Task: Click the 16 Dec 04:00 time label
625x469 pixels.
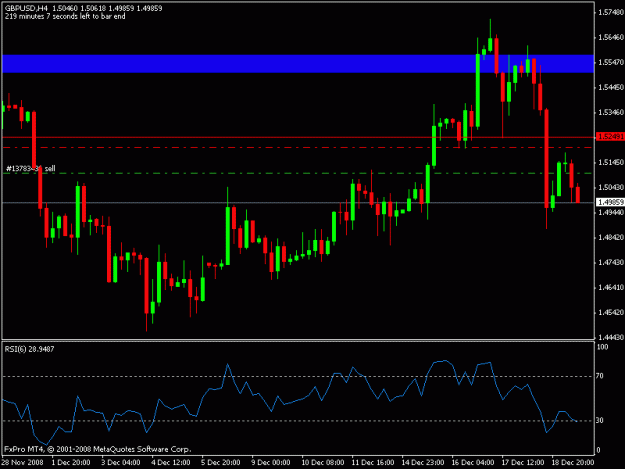Action: click(x=473, y=463)
